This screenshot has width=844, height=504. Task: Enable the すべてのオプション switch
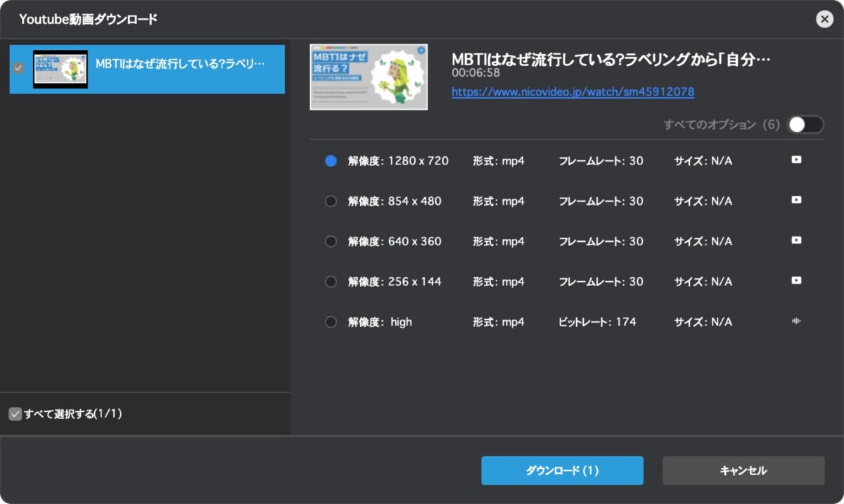click(806, 124)
